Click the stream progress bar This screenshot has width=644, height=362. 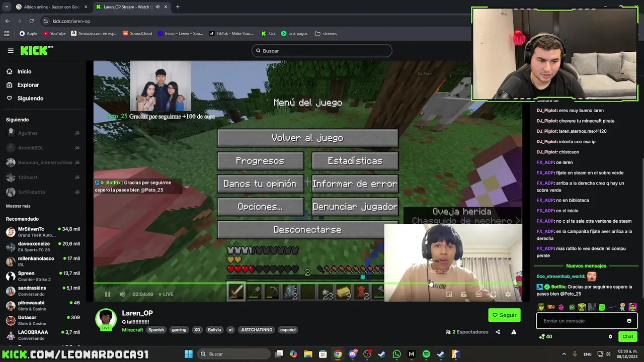307,284
